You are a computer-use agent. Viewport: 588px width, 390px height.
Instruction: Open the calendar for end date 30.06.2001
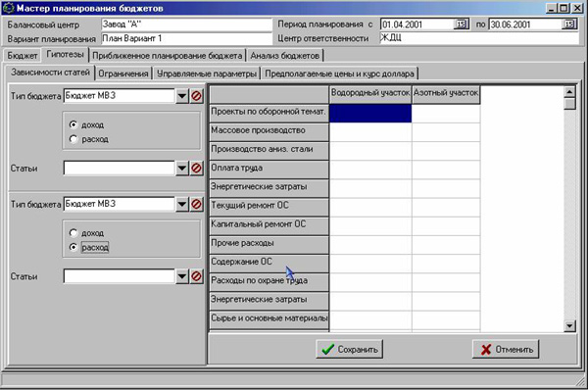click(569, 24)
